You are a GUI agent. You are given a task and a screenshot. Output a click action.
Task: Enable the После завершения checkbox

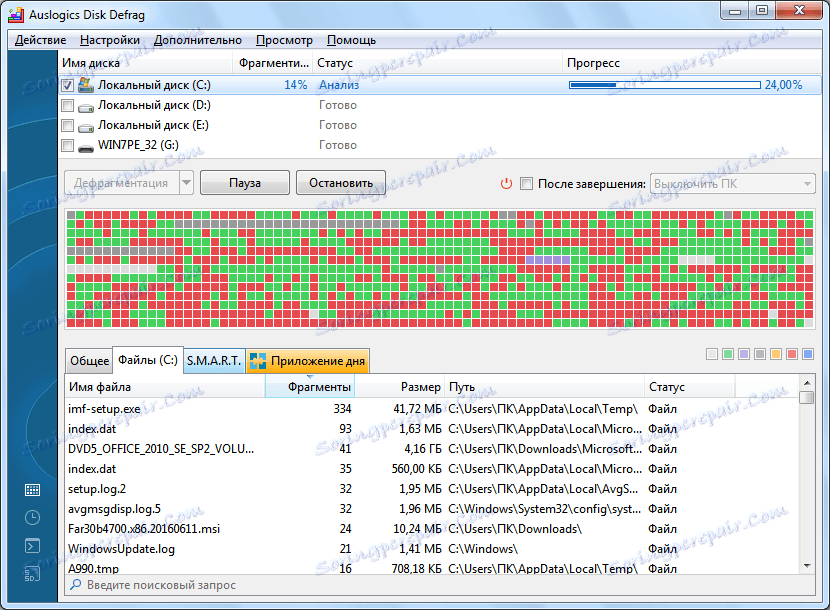(527, 184)
